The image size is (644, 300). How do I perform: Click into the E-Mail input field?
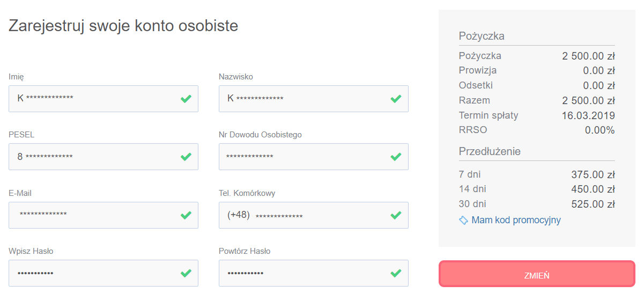coord(103,215)
